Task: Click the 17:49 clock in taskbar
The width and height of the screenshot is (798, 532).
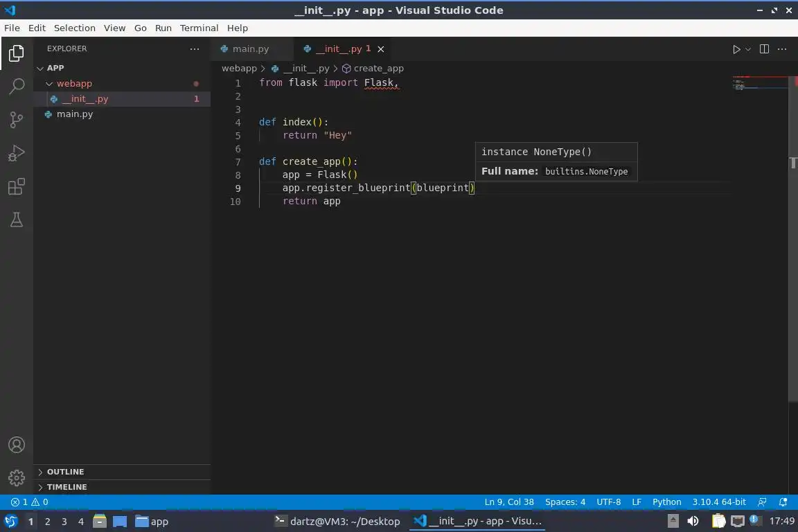Action: click(x=781, y=521)
